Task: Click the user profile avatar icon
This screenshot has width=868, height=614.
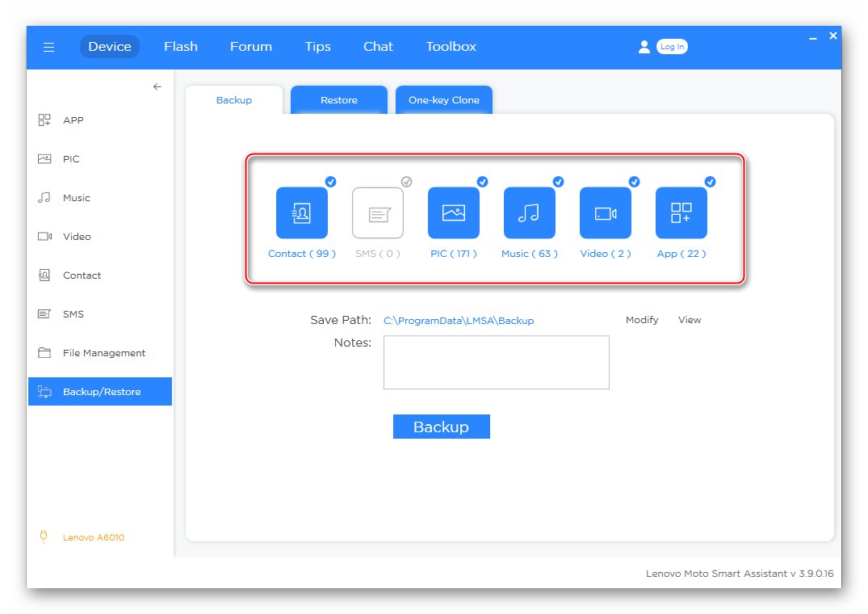Action: tap(644, 47)
